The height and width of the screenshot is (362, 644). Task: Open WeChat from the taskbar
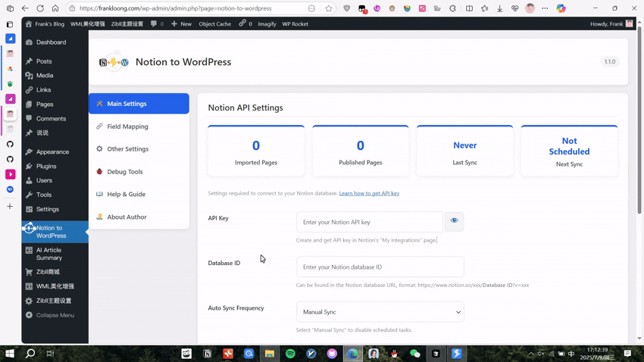(415, 354)
